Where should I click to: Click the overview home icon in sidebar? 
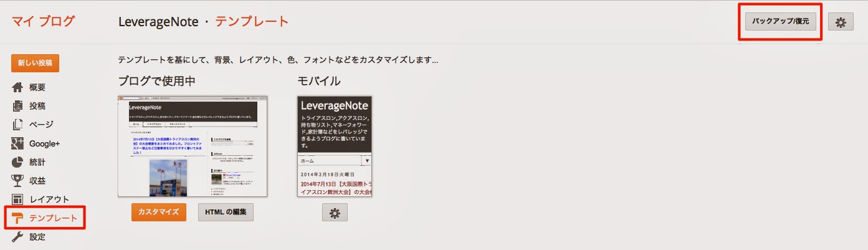17,87
